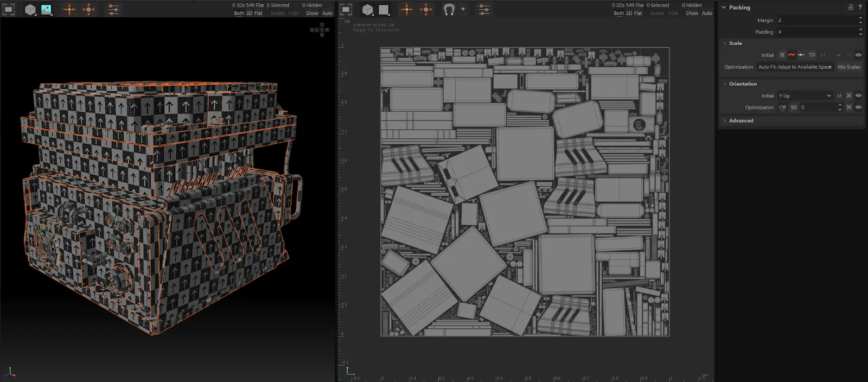Screen dimensions: 868x382
Task: Open the Packing panel help question mark
Action: coord(860,7)
